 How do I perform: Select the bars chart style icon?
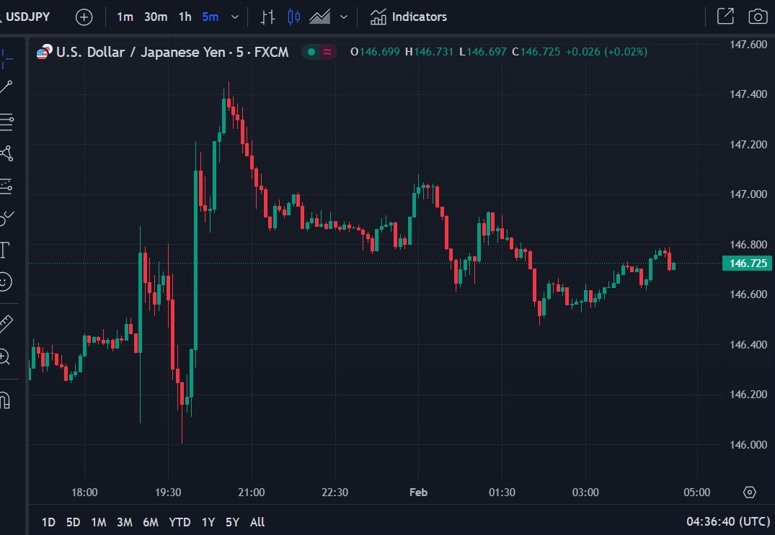pos(267,17)
